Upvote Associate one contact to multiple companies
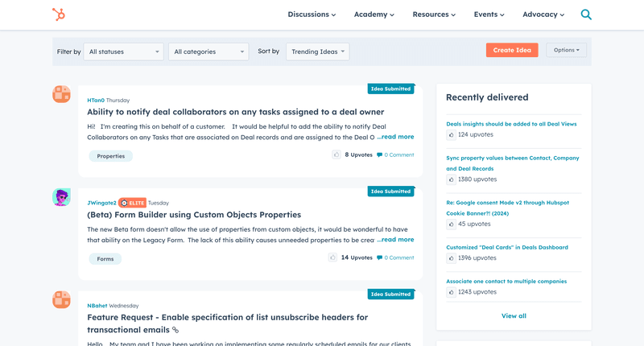 451,292
